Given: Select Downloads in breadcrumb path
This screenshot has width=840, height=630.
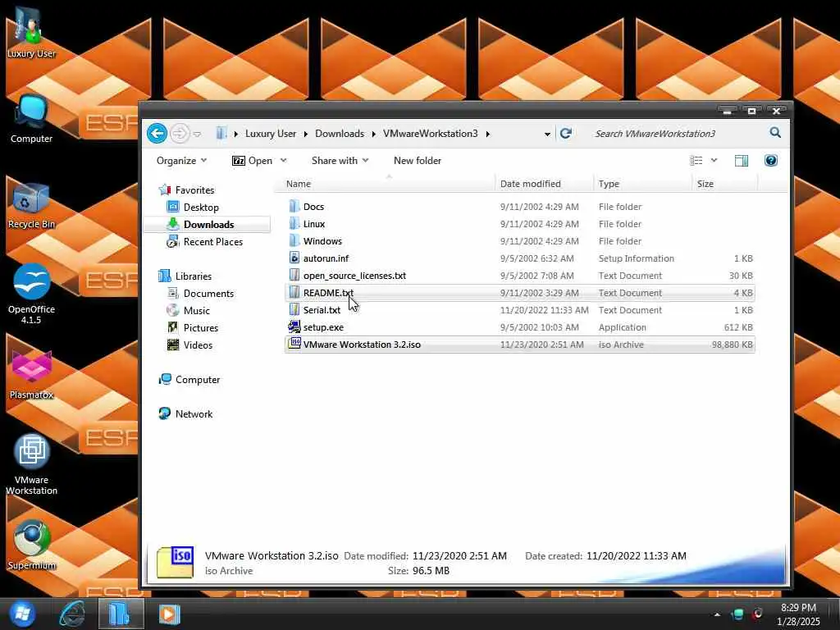Looking at the screenshot, I should [x=340, y=134].
